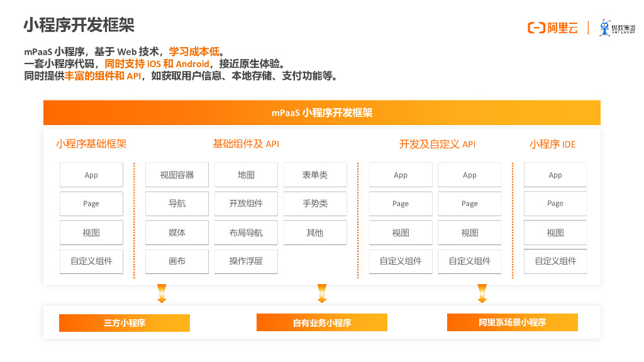Select the 画布 component box

click(x=177, y=261)
